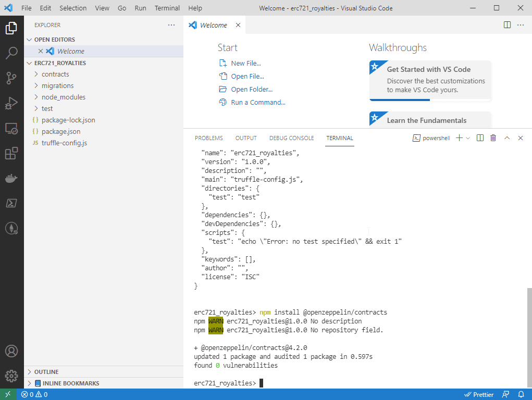Click the terminal vertical scrollbar

(x=529, y=336)
